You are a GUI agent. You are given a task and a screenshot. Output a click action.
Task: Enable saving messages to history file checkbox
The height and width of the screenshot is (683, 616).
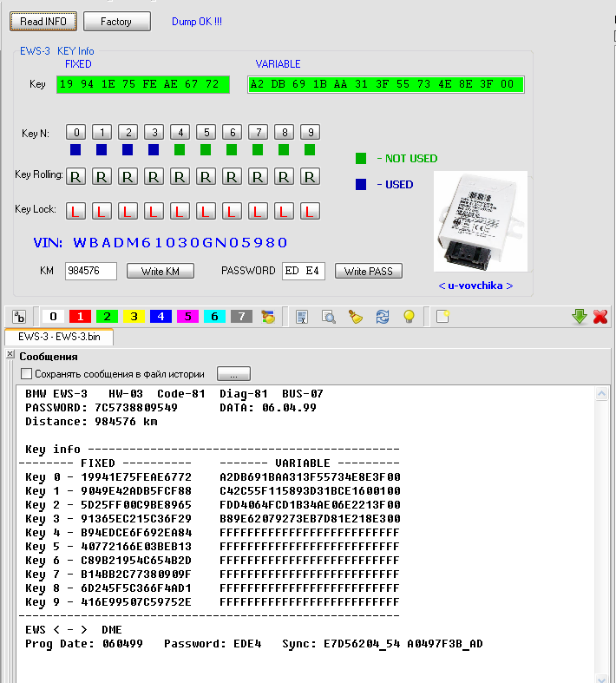pyautogui.click(x=26, y=374)
